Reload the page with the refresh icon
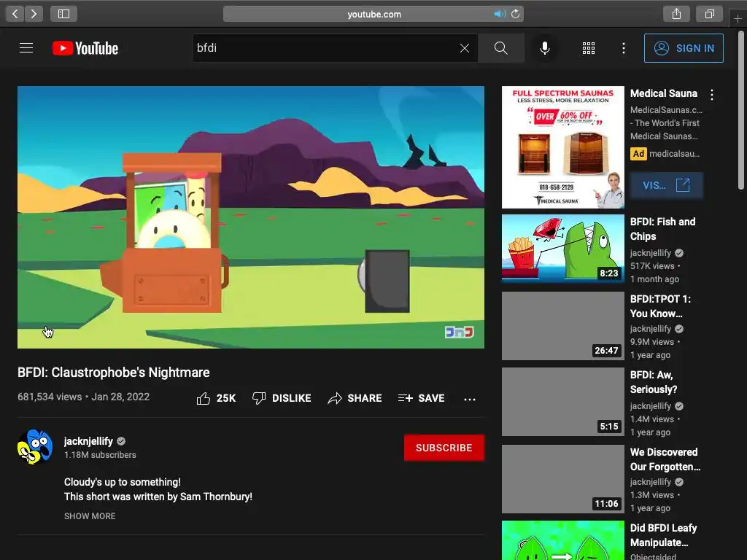 [516, 14]
